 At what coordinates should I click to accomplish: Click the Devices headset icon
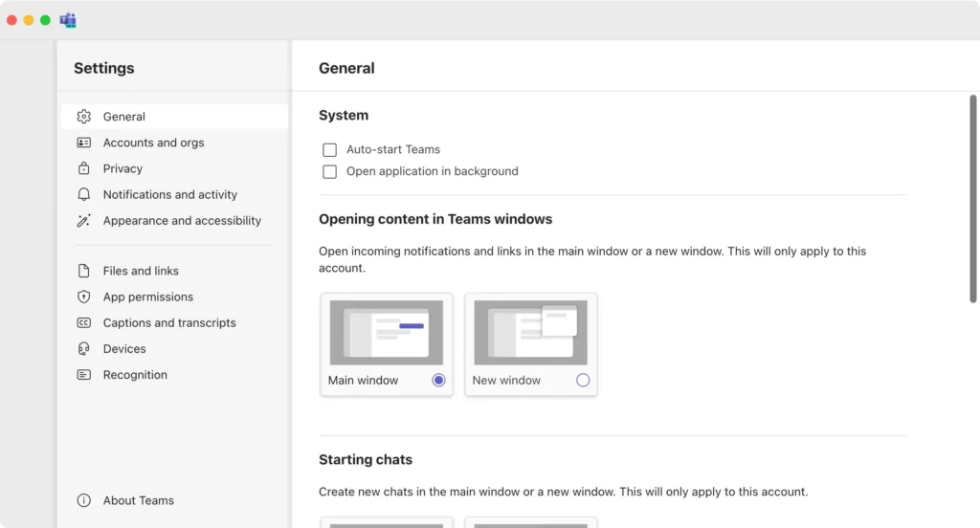point(84,349)
